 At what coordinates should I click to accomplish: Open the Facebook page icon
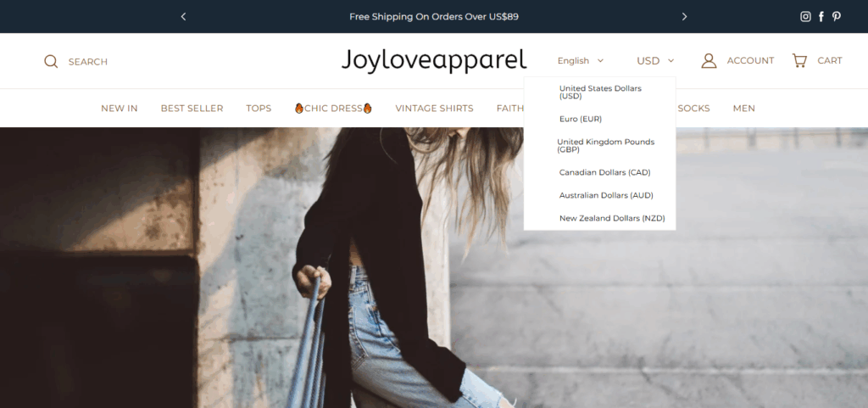821,16
